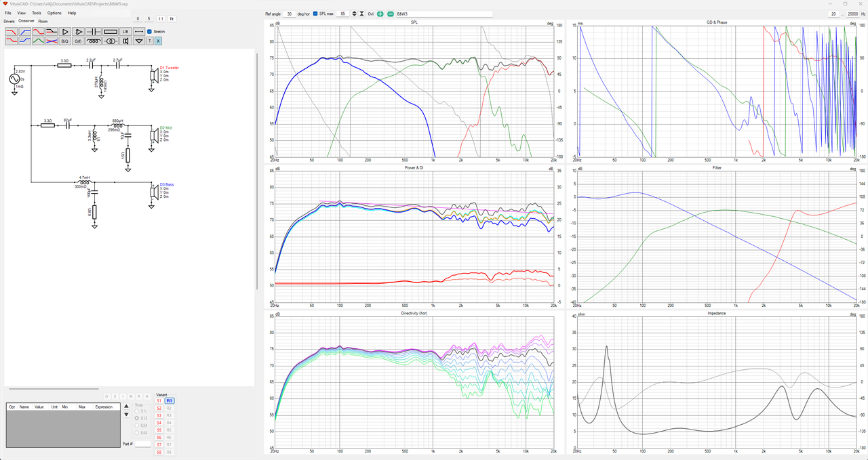The image size is (868, 460).
Task: Toggle the light blue X button
Action: (x=159, y=41)
